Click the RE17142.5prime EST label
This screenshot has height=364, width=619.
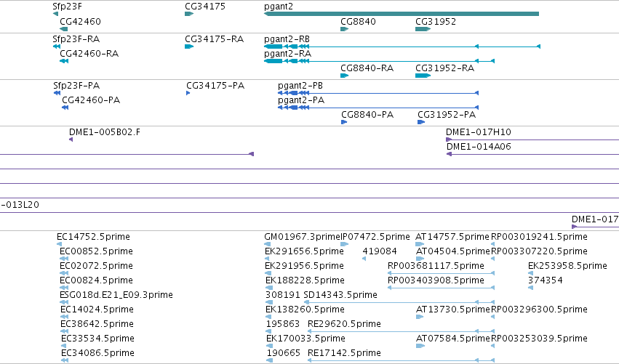point(344,353)
